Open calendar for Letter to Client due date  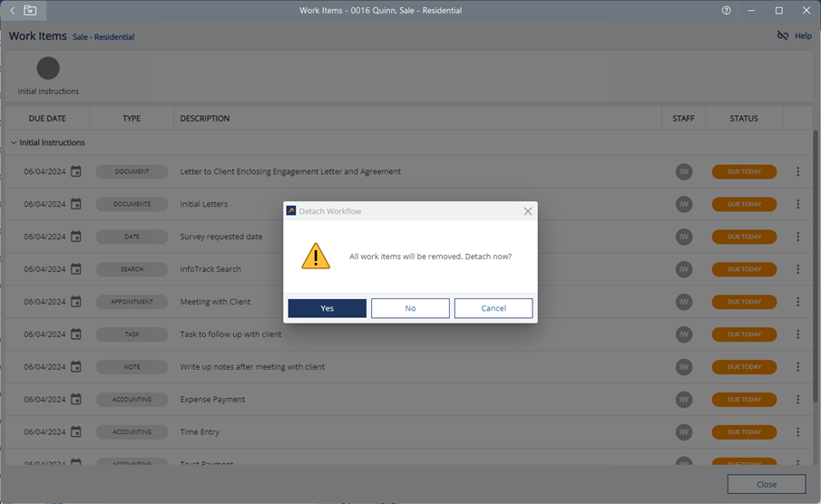coord(76,171)
